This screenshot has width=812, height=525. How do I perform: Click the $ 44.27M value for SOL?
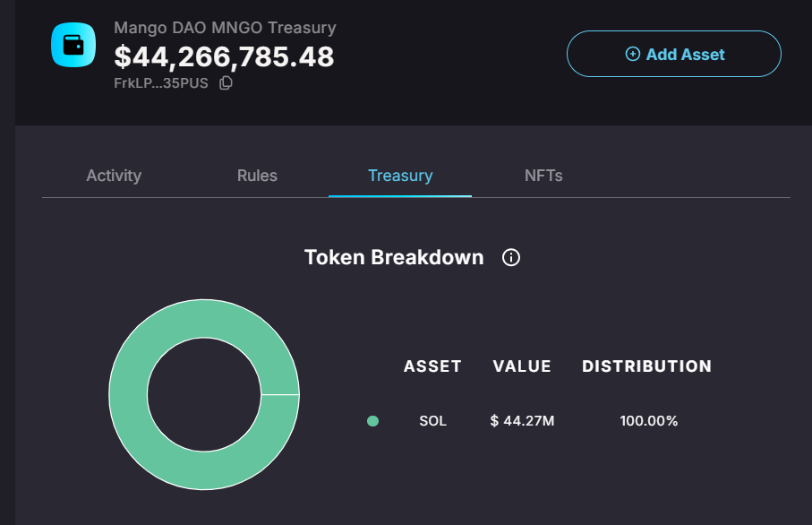pyautogui.click(x=522, y=421)
